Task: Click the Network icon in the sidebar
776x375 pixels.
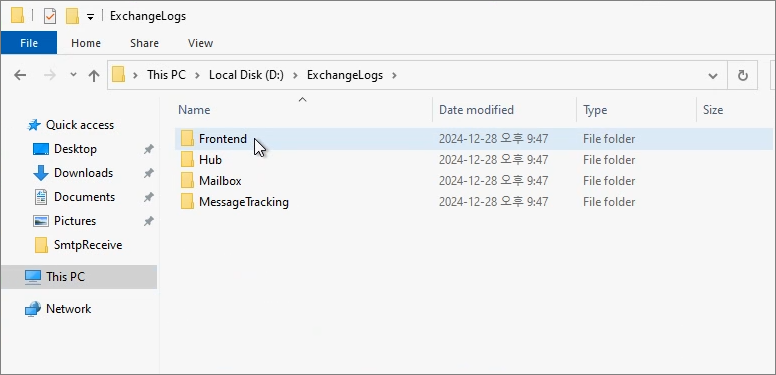Action: pyautogui.click(x=33, y=309)
